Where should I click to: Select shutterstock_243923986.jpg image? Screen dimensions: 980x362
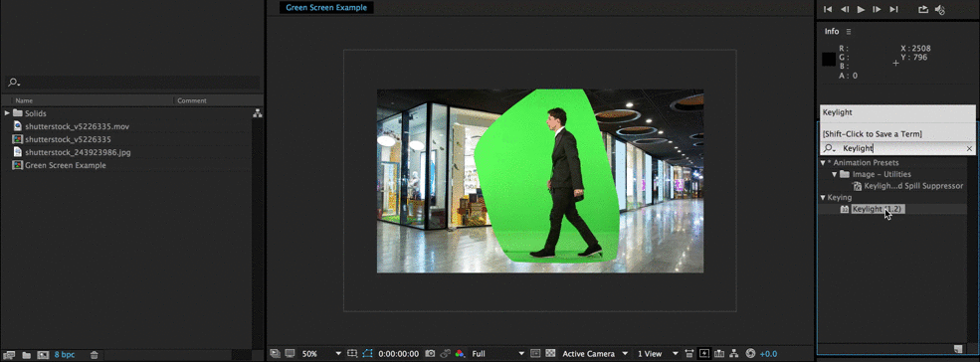coord(78,152)
